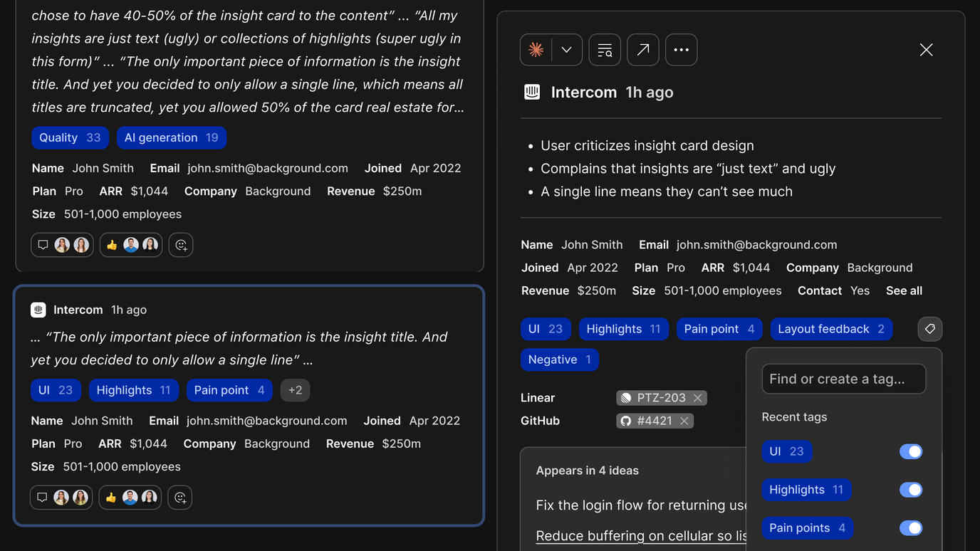Open comments on the selected Intercom card
The image size is (980, 551).
click(x=61, y=498)
